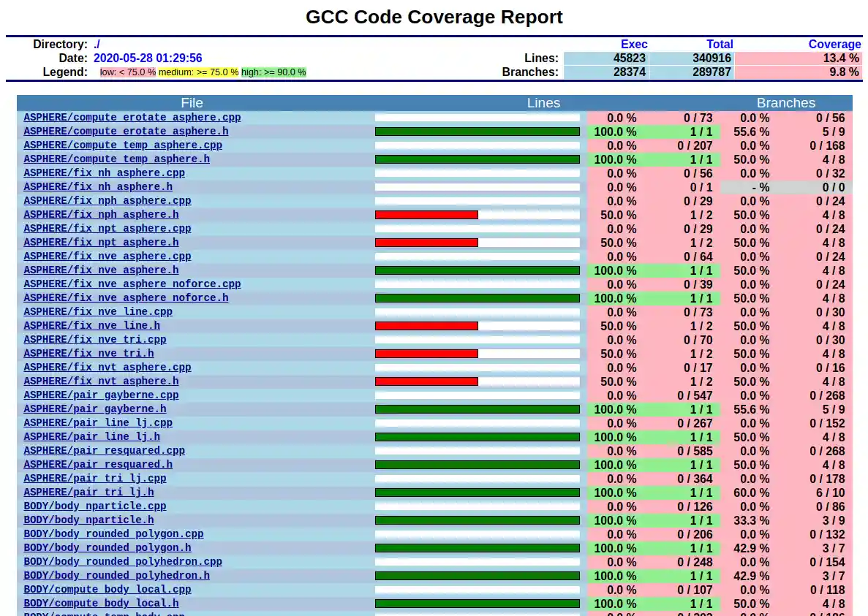Screen dimensions: 868x616
Task: Open the ASPHERE/pair_line_lj.h file link
Action: [91, 436]
